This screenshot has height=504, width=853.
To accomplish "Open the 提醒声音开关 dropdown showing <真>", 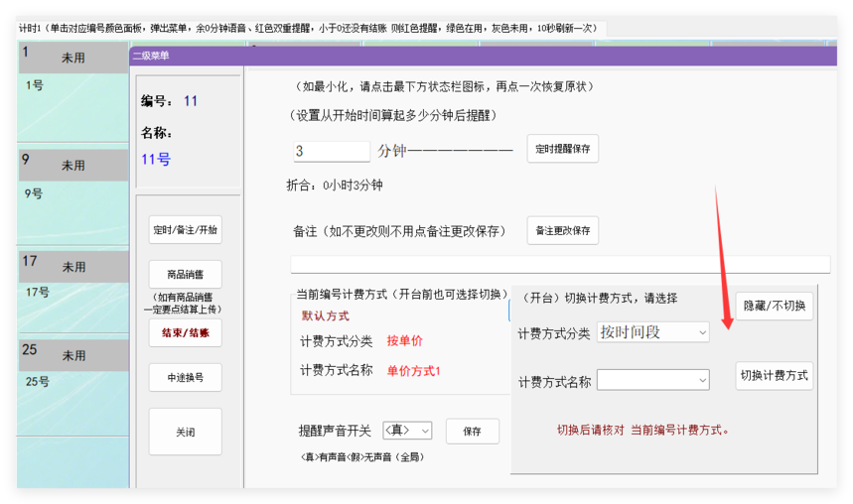I will click(407, 430).
